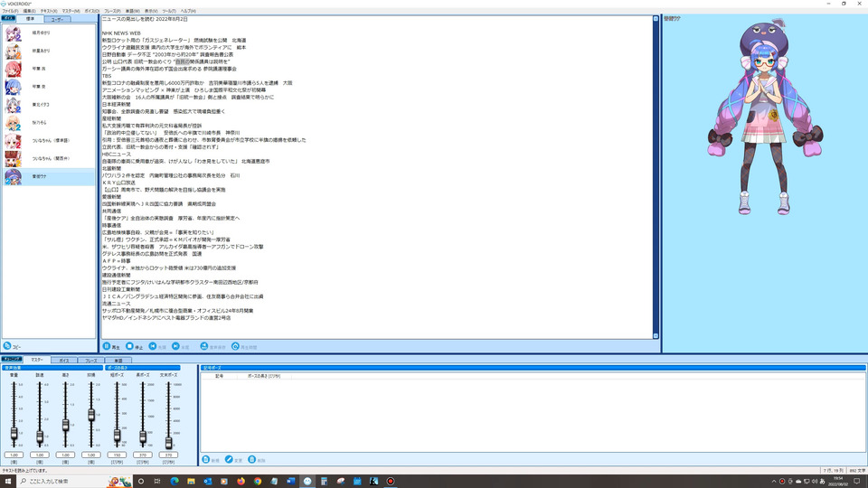Click the 音街ウナ character illustration
868x488 pixels.
(765, 117)
